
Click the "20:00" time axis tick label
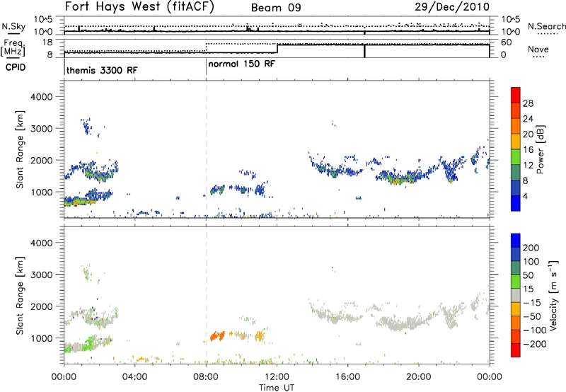pos(418,377)
